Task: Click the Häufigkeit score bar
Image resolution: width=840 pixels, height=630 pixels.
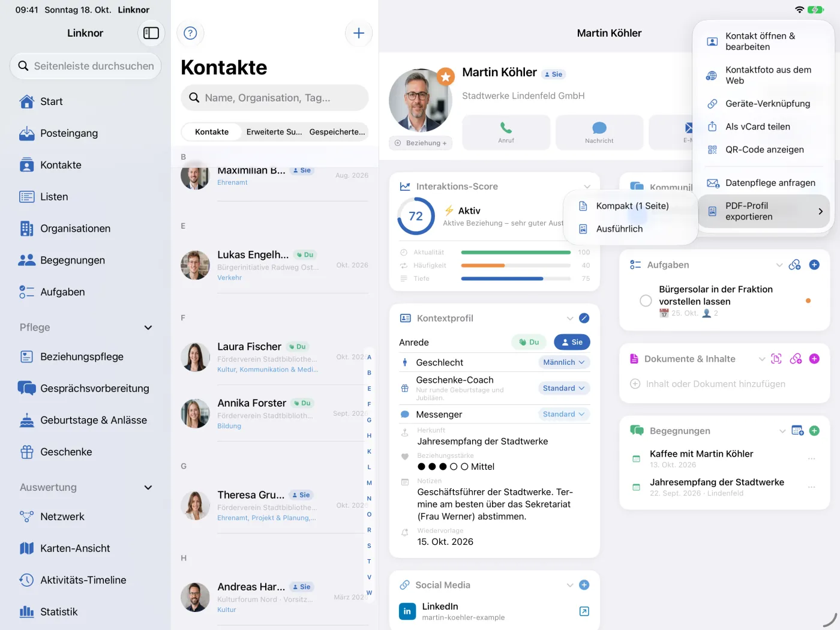Action: [x=516, y=266]
